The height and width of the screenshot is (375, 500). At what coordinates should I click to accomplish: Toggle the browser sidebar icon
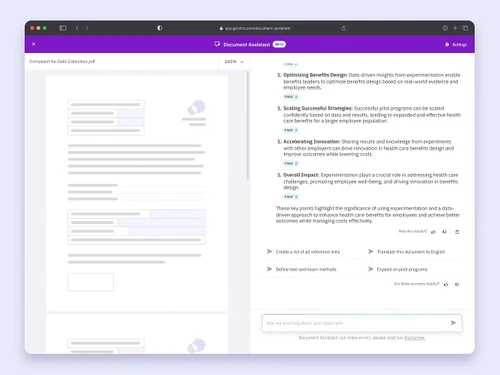pyautogui.click(x=63, y=28)
